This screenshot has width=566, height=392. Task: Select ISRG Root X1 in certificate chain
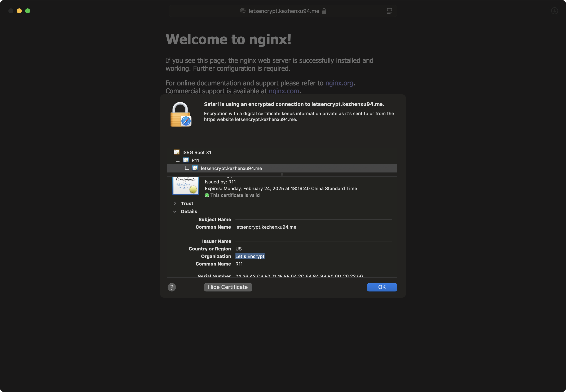(x=196, y=152)
